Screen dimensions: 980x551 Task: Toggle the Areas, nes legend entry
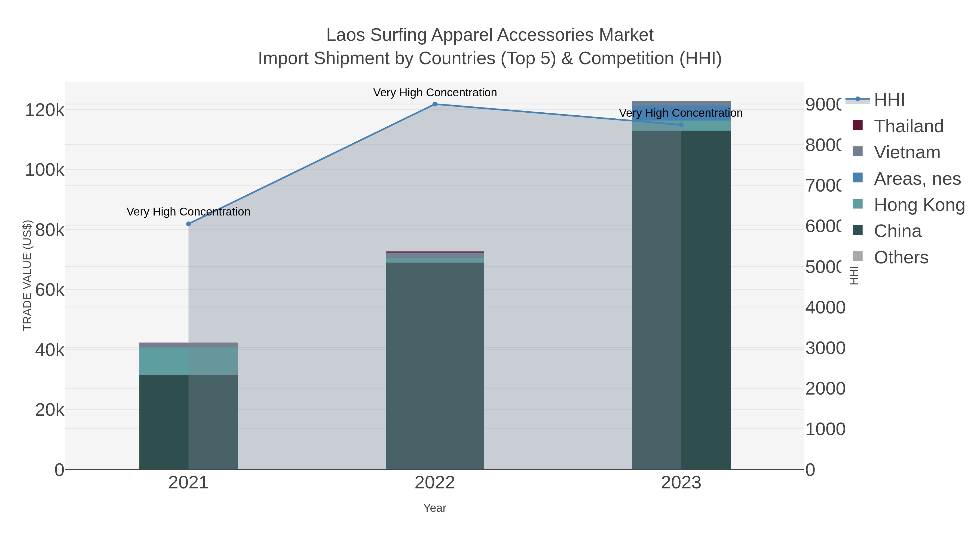(907, 179)
